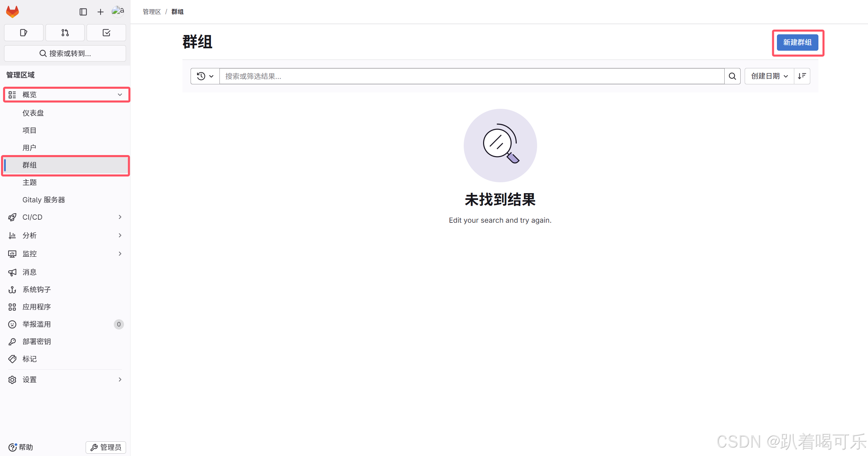Open 项目 in the sidebar
Viewport: 868px width, 456px height.
29,130
